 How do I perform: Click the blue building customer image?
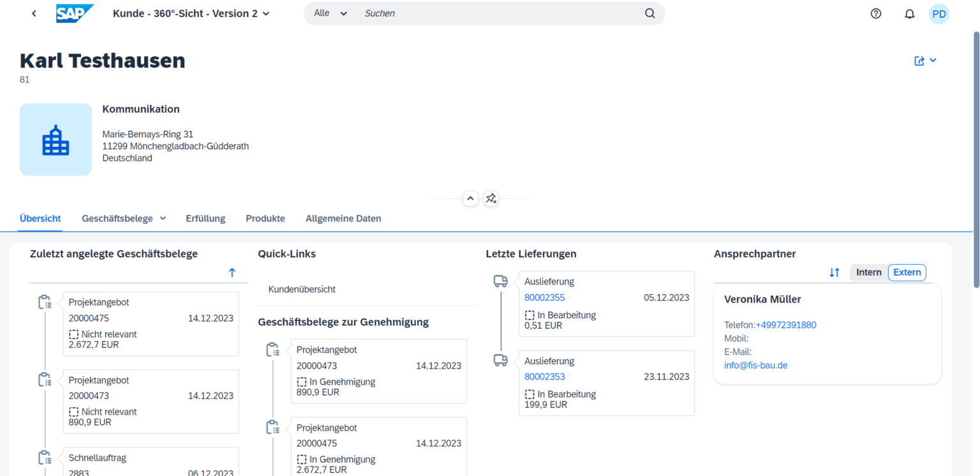coord(56,139)
